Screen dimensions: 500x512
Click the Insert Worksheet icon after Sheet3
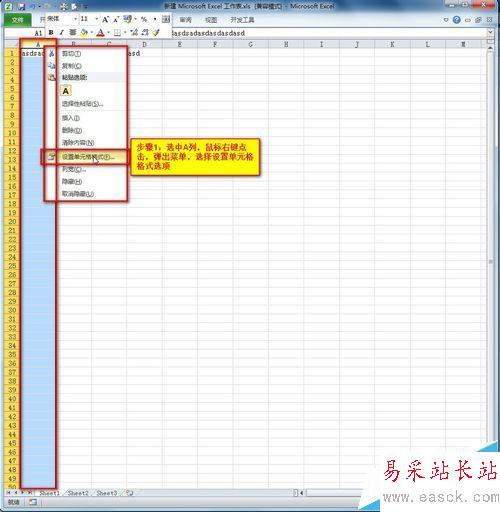tap(130, 493)
